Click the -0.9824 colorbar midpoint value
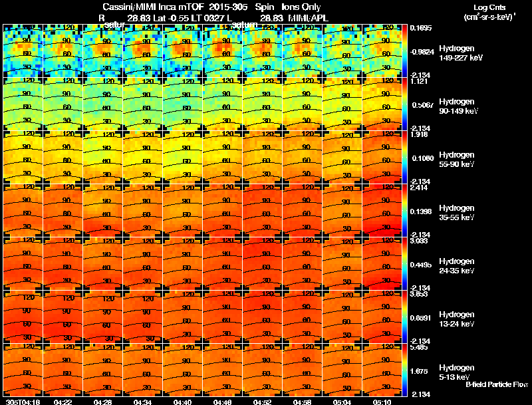This screenshot has height=405, width=532. 422,52
